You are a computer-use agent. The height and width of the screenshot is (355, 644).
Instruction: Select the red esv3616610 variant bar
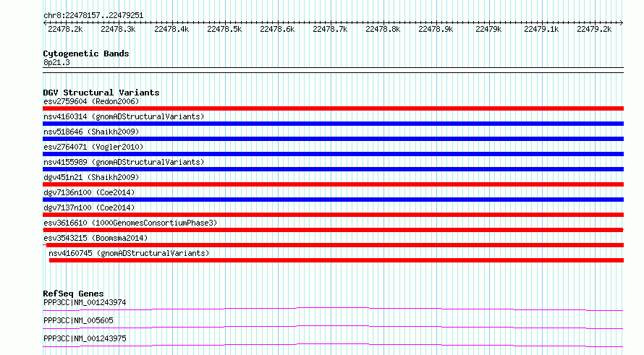pos(333,230)
